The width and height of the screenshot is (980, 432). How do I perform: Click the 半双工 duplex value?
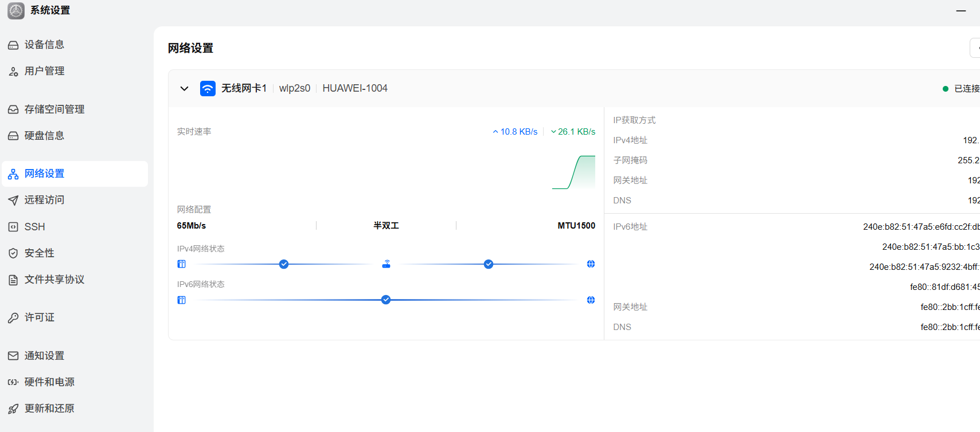click(386, 226)
